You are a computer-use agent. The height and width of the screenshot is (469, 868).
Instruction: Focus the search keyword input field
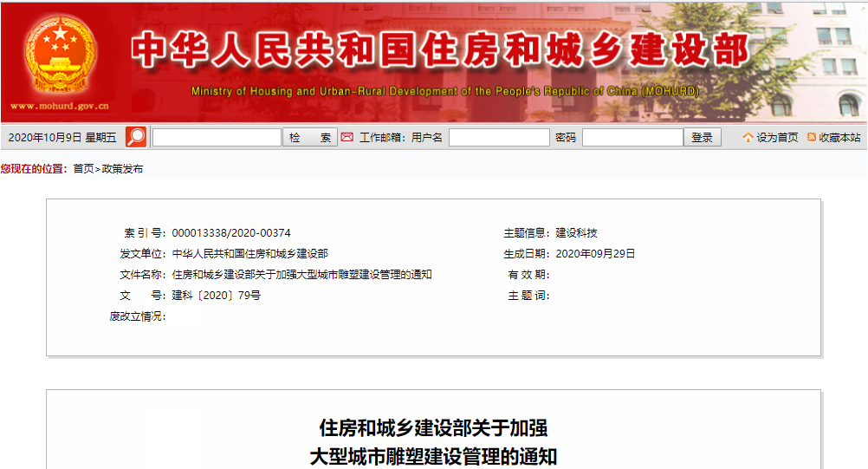coord(217,137)
